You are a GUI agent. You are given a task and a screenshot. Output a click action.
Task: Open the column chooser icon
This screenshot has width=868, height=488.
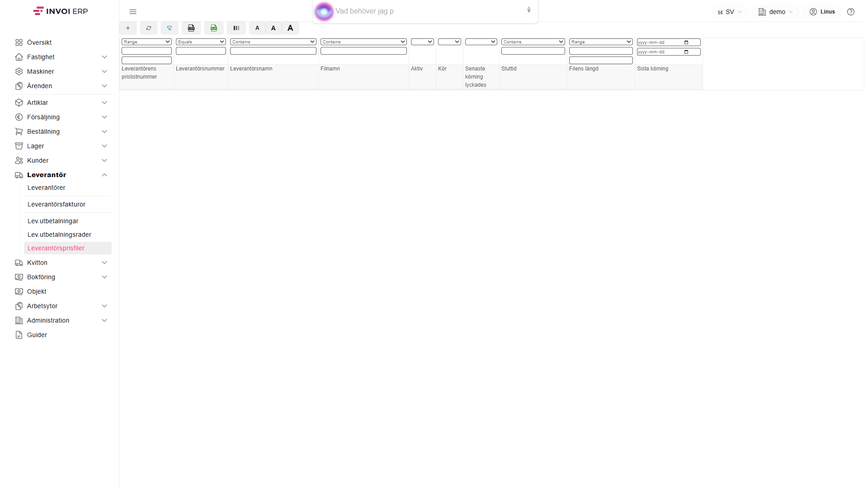tap(236, 28)
